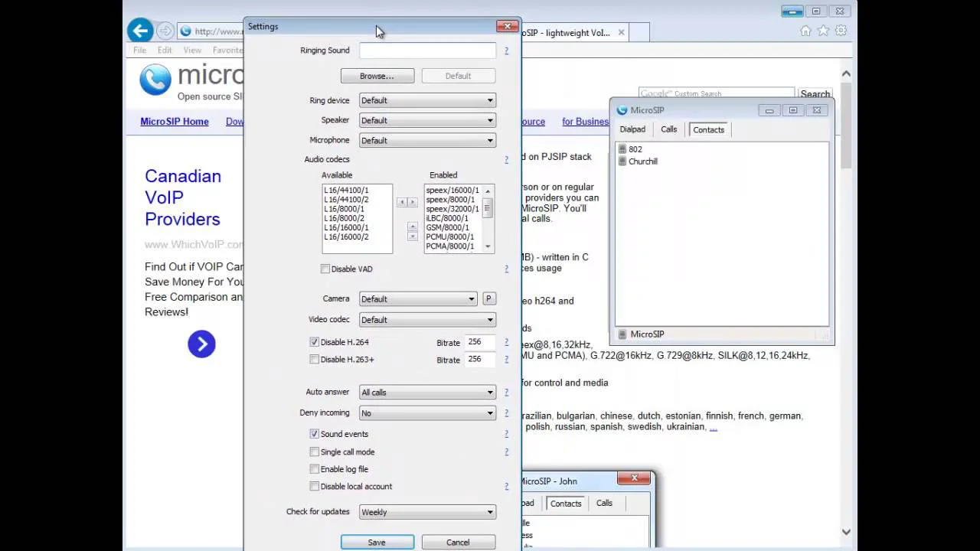Click the browser back arrow button

pyautogui.click(x=140, y=31)
